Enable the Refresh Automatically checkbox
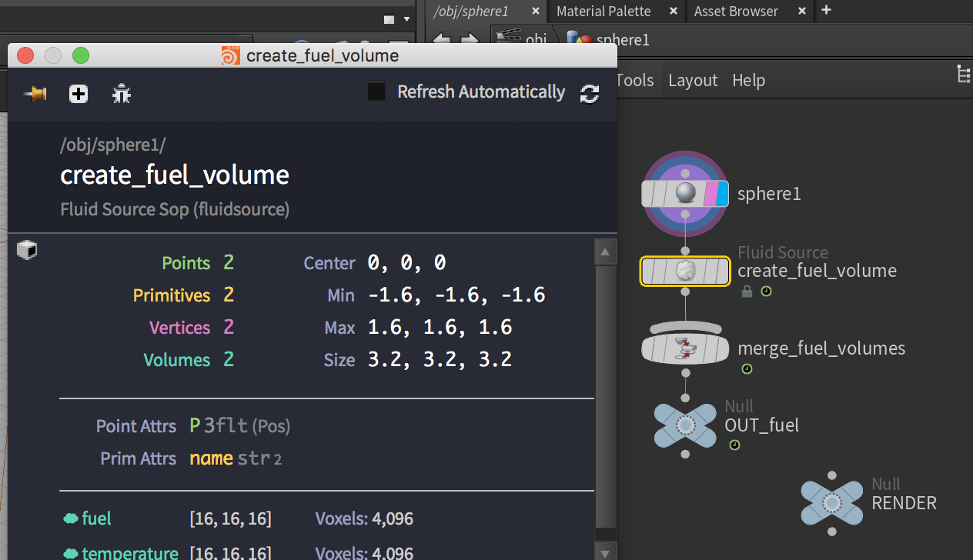 tap(376, 92)
